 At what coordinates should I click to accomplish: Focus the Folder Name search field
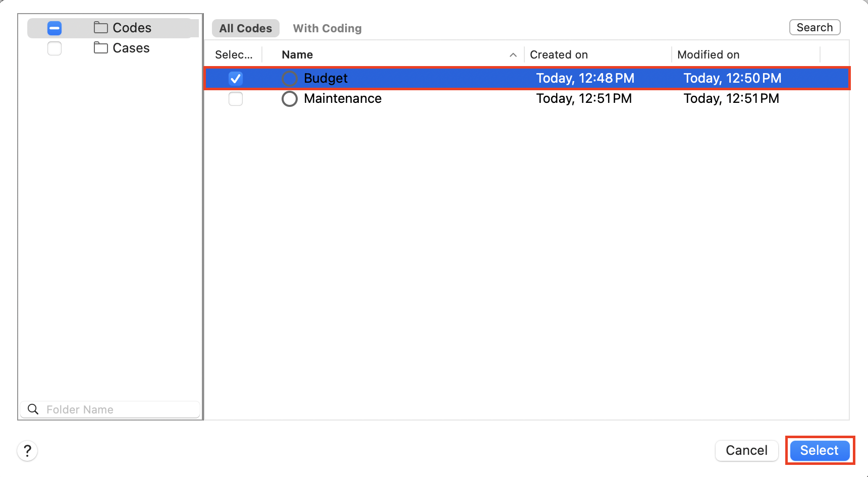point(110,409)
